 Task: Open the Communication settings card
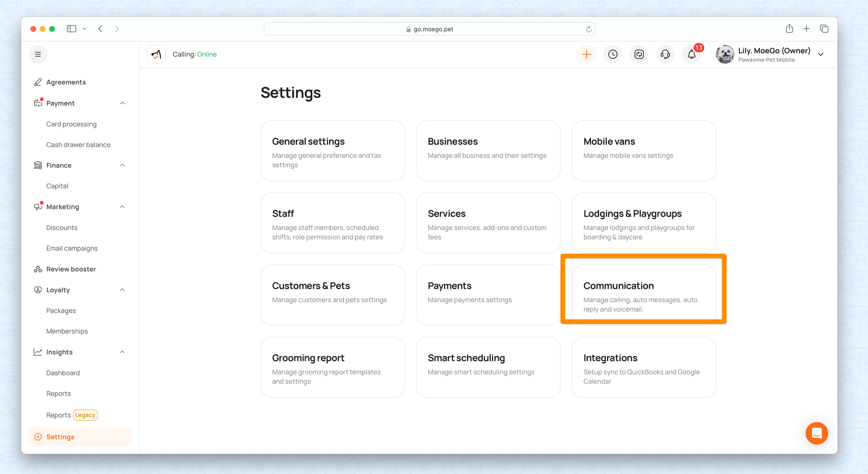coord(644,295)
